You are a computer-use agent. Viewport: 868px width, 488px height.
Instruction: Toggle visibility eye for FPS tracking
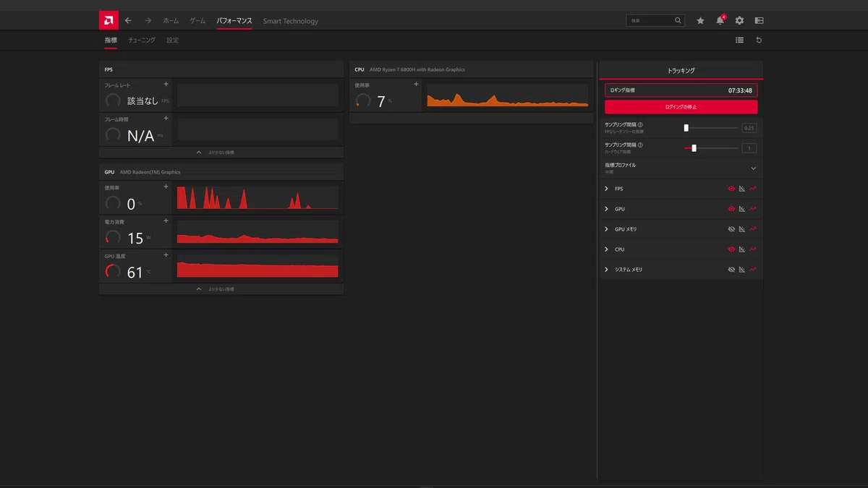coord(731,189)
